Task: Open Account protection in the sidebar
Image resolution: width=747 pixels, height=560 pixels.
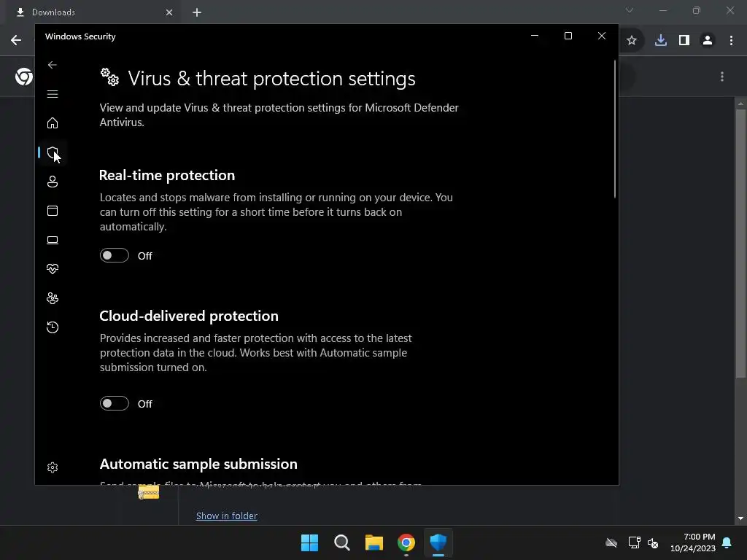Action: click(53, 182)
